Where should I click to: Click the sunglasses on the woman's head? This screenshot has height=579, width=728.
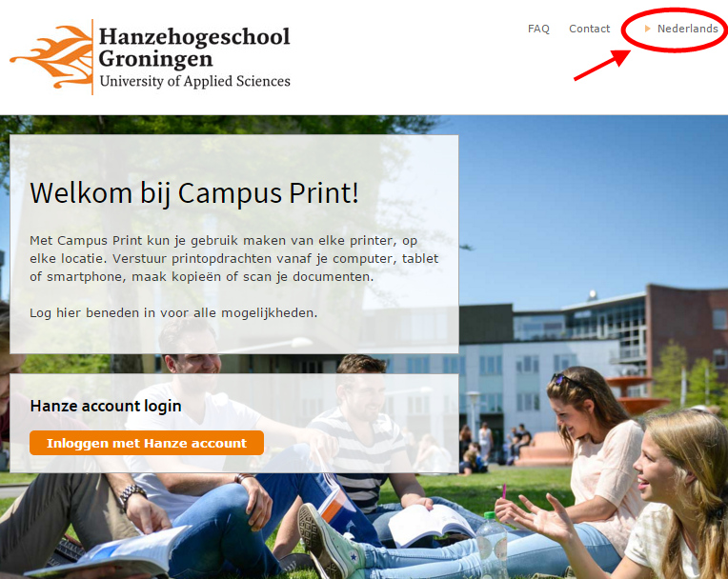pyautogui.click(x=565, y=382)
